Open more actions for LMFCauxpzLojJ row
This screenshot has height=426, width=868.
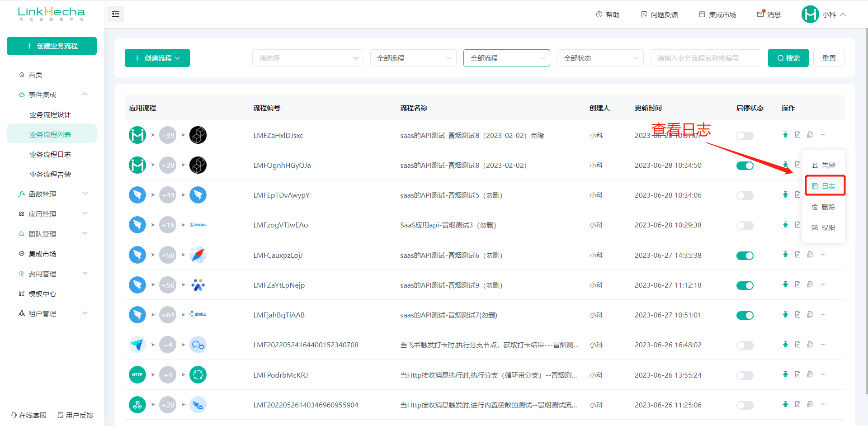(823, 255)
